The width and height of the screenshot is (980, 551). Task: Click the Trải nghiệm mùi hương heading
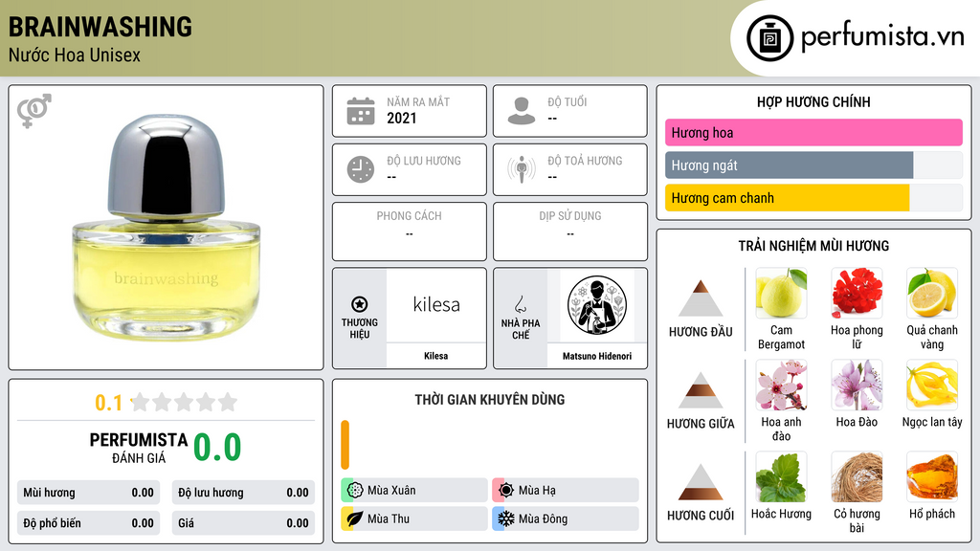click(x=813, y=246)
